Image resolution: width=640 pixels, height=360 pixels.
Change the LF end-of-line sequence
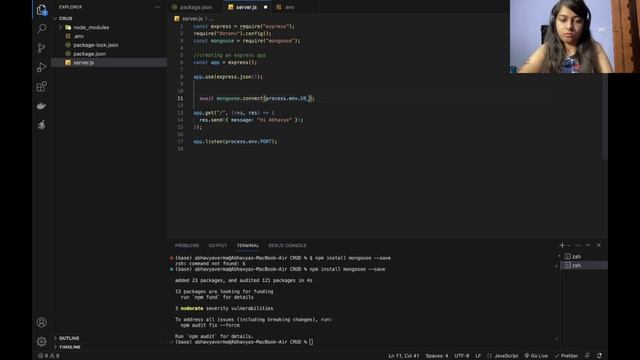pyautogui.click(x=478, y=356)
